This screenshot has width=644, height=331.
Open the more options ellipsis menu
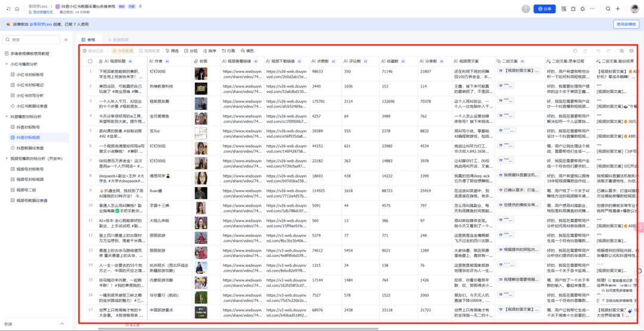pos(592,8)
